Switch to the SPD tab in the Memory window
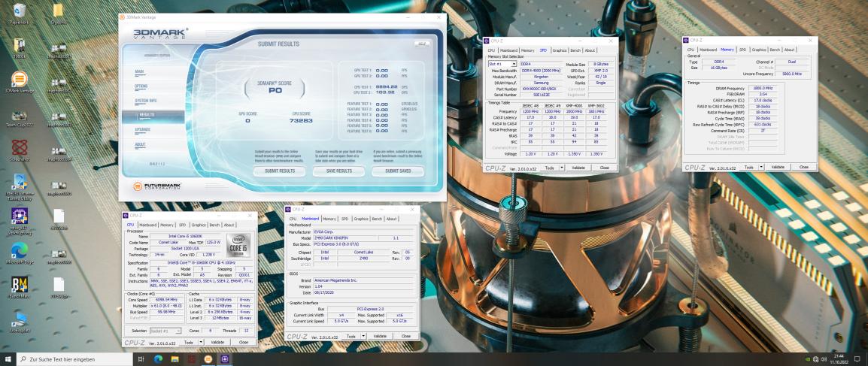The height and width of the screenshot is (366, 868). 743,50
